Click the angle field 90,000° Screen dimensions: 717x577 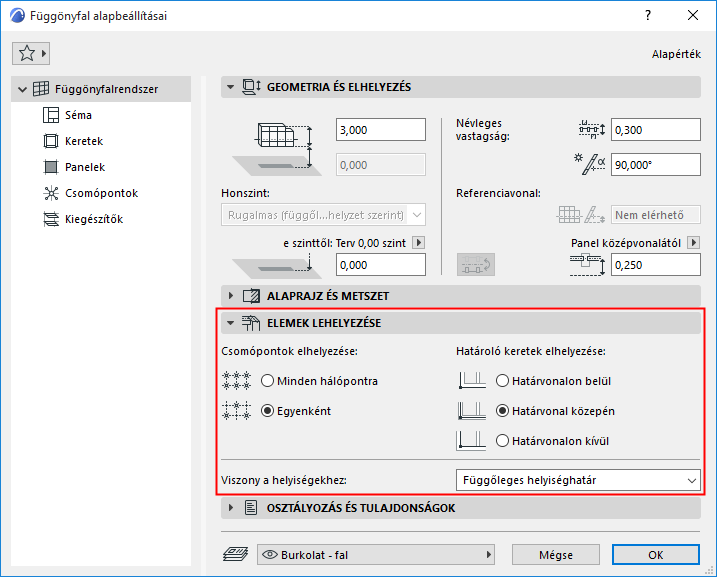[656, 165]
